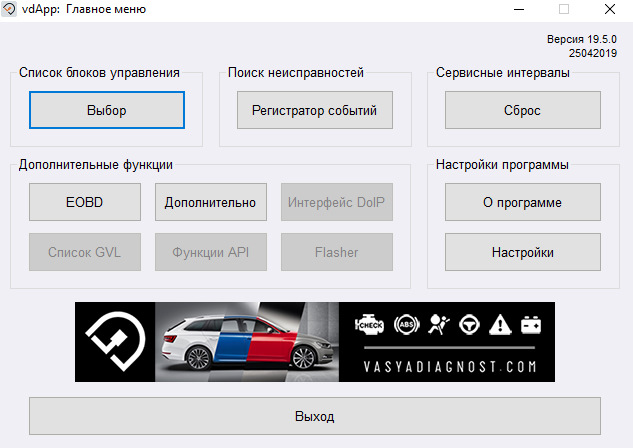The width and height of the screenshot is (633, 448).
Task: Click the greyed-out Интерфейс DoIP button
Action: [x=337, y=202]
